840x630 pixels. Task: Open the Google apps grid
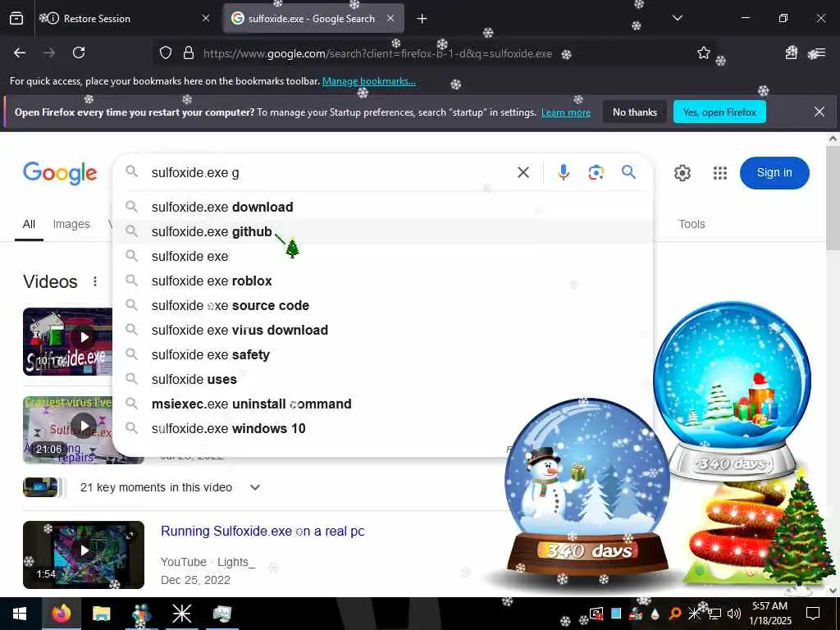click(720, 173)
